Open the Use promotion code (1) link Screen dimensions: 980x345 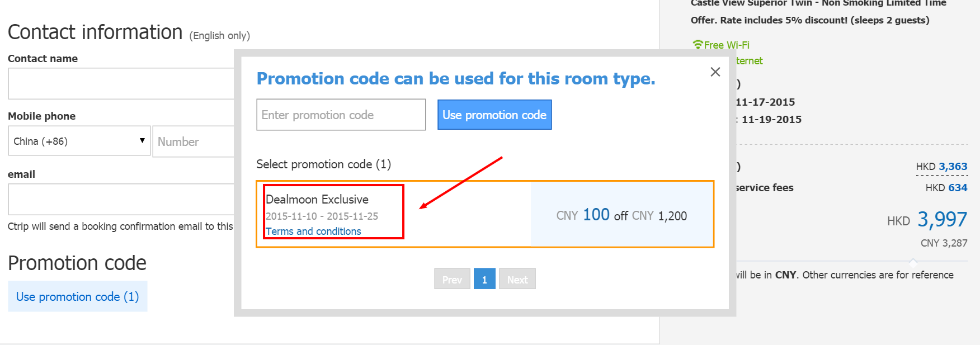78,296
